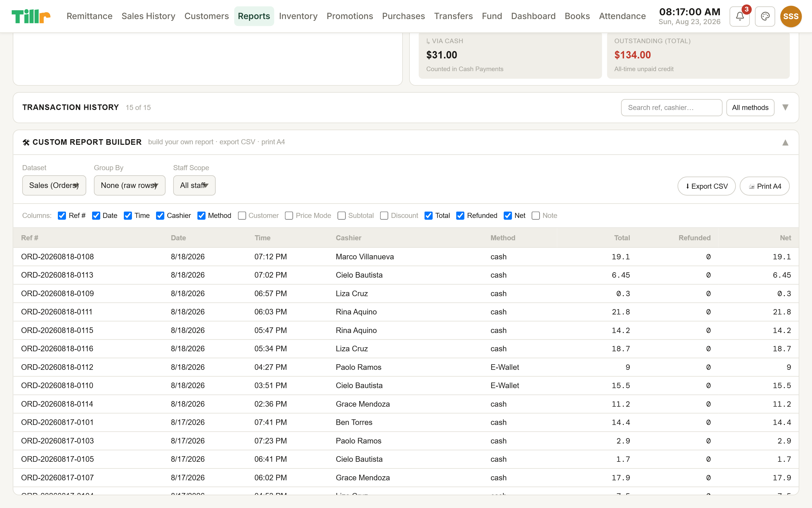812x508 pixels.
Task: Uncheck the Net column checkbox
Action: tap(508, 215)
